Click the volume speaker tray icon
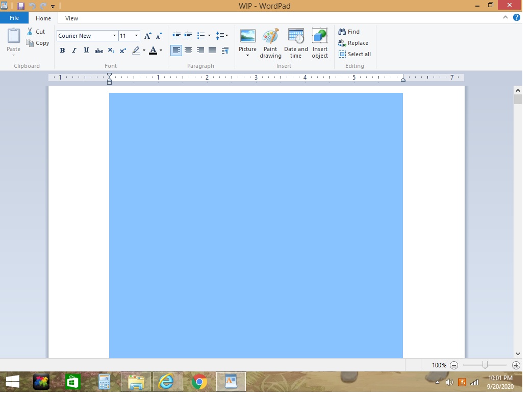532x399 pixels. [x=449, y=383]
